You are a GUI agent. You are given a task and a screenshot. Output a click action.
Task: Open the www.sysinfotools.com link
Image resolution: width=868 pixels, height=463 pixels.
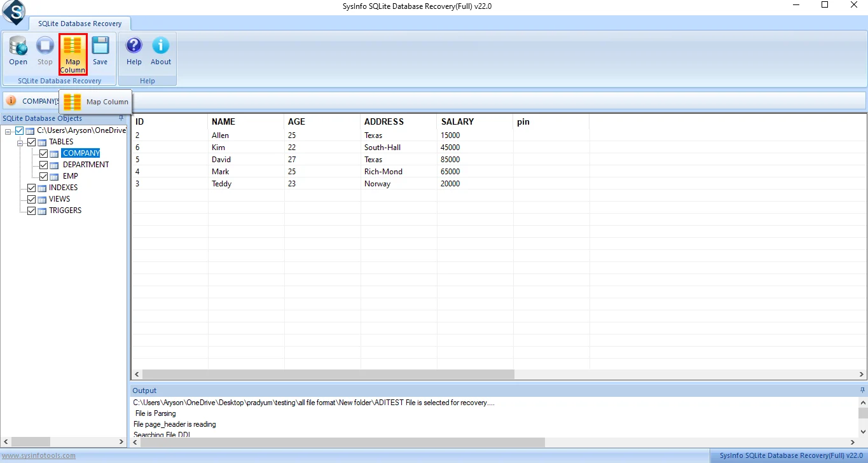38,455
